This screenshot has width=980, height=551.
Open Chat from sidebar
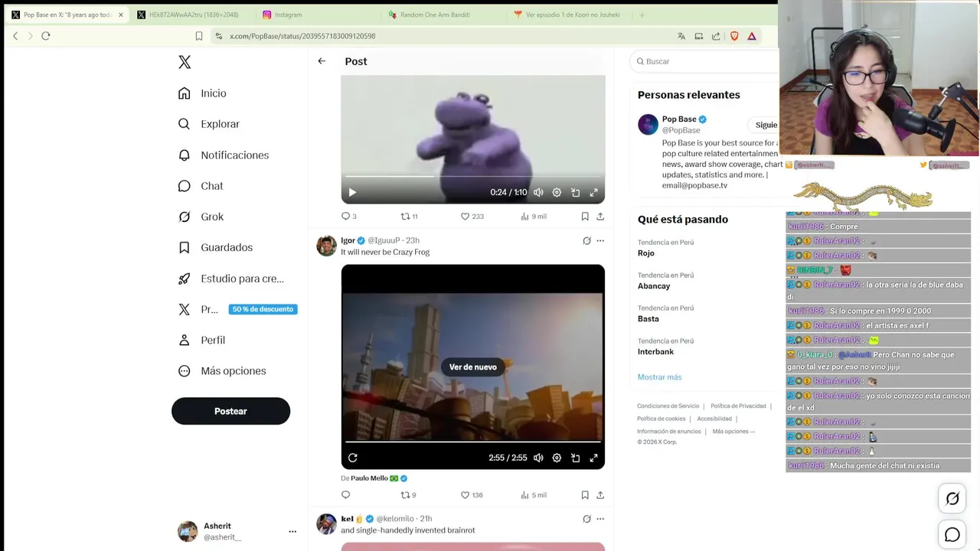(x=200, y=186)
